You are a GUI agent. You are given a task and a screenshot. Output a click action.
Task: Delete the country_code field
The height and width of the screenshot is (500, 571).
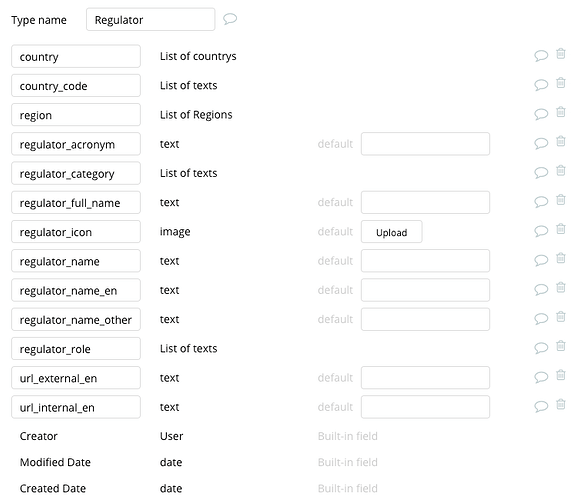click(x=561, y=83)
